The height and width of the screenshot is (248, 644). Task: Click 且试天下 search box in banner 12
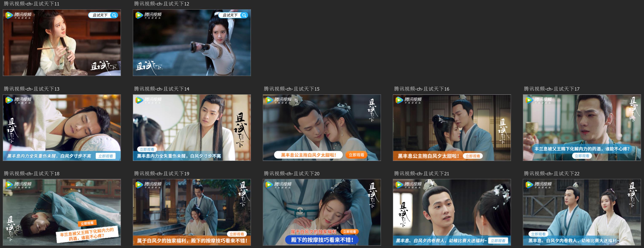pyautogui.click(x=233, y=15)
